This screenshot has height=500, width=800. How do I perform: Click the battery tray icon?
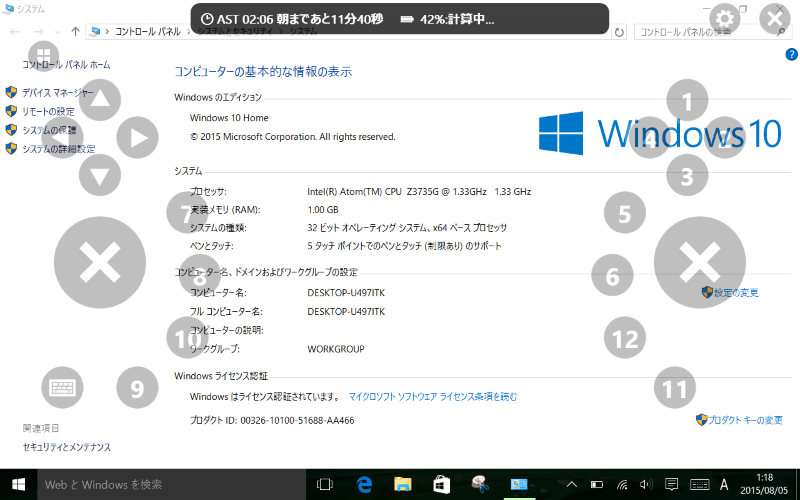[x=597, y=485]
